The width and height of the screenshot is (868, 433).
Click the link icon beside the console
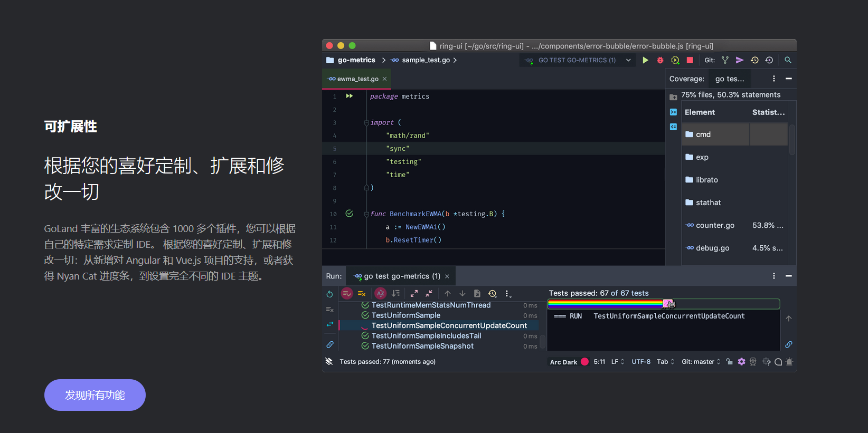point(788,344)
